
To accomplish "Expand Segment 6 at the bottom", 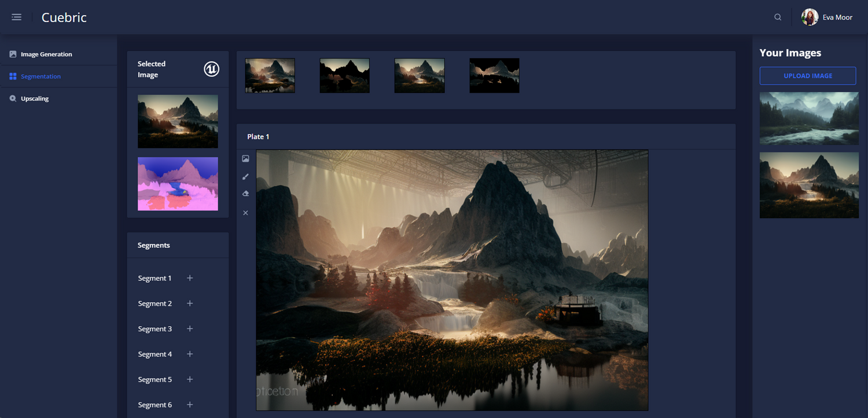I will coord(189,405).
